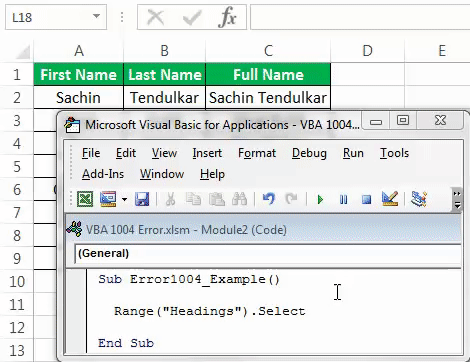Screen dimensions: 470x362
Task: Select row 1 header
Action: point(17,74)
